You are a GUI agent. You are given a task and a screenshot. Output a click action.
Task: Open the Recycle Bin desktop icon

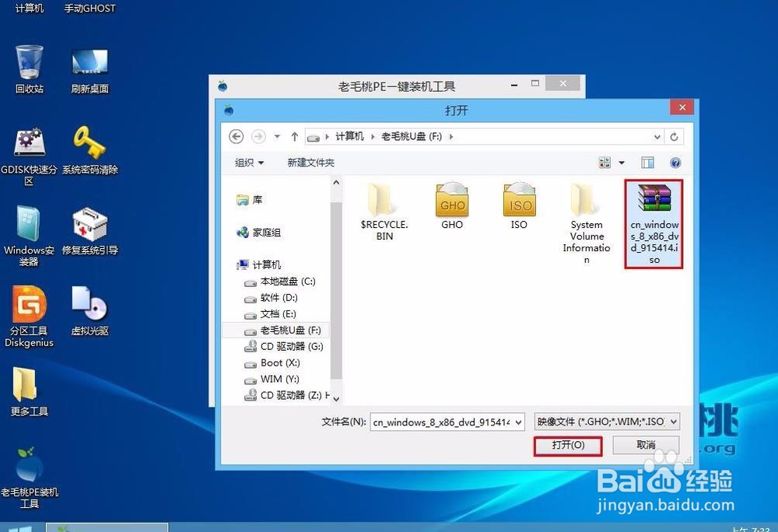pos(29,68)
